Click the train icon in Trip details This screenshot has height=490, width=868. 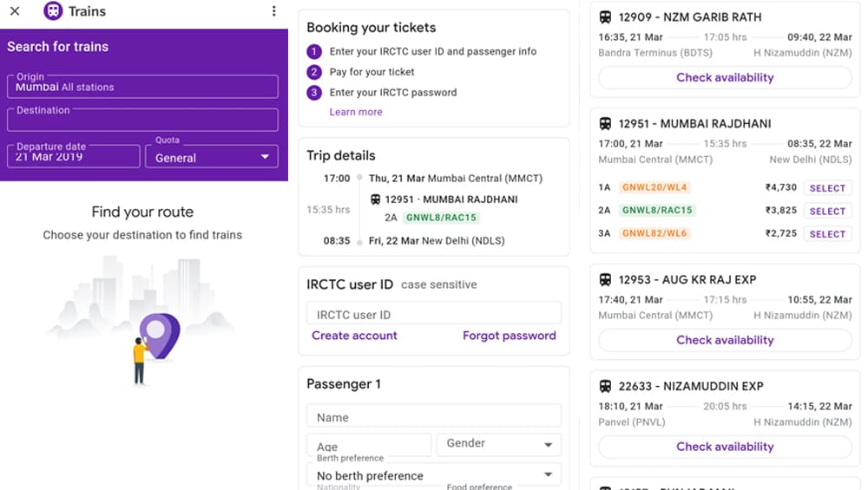(375, 199)
